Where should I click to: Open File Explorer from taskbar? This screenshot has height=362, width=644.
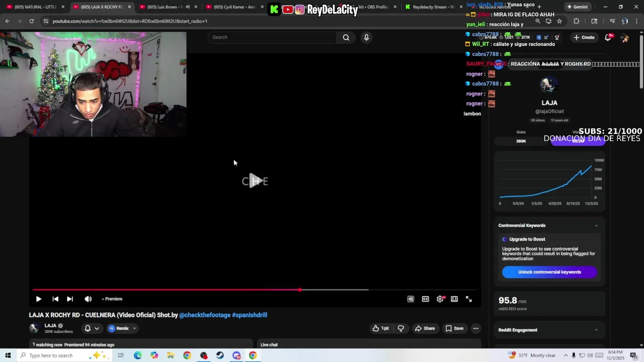pyautogui.click(x=171, y=355)
